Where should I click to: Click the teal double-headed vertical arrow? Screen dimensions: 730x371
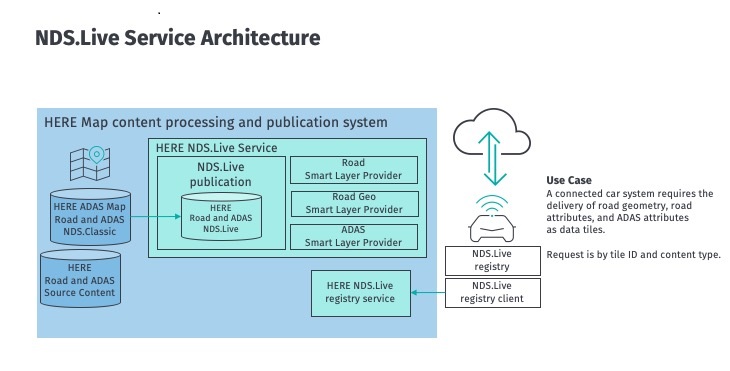[x=492, y=158]
